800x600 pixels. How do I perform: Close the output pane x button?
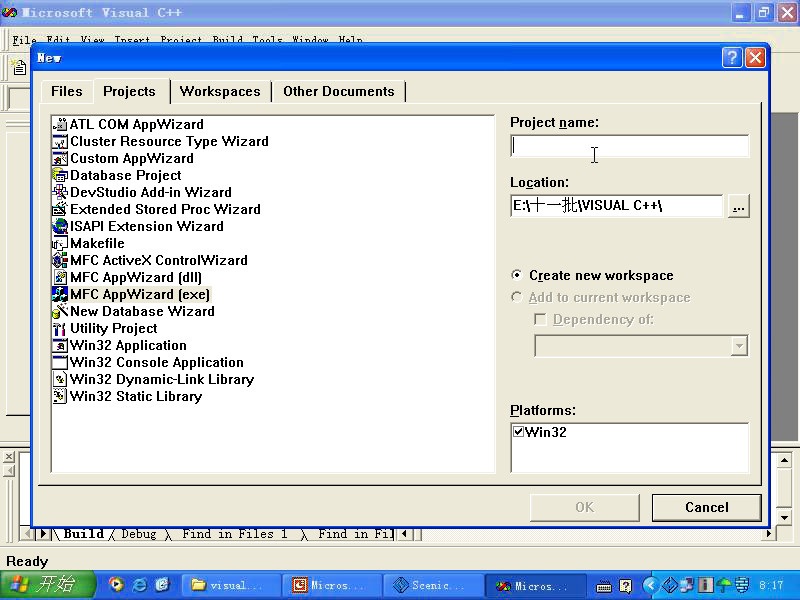(9, 457)
